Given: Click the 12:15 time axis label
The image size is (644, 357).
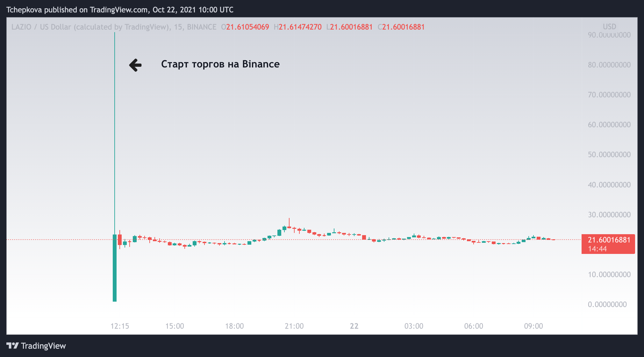Looking at the screenshot, I should (120, 326).
